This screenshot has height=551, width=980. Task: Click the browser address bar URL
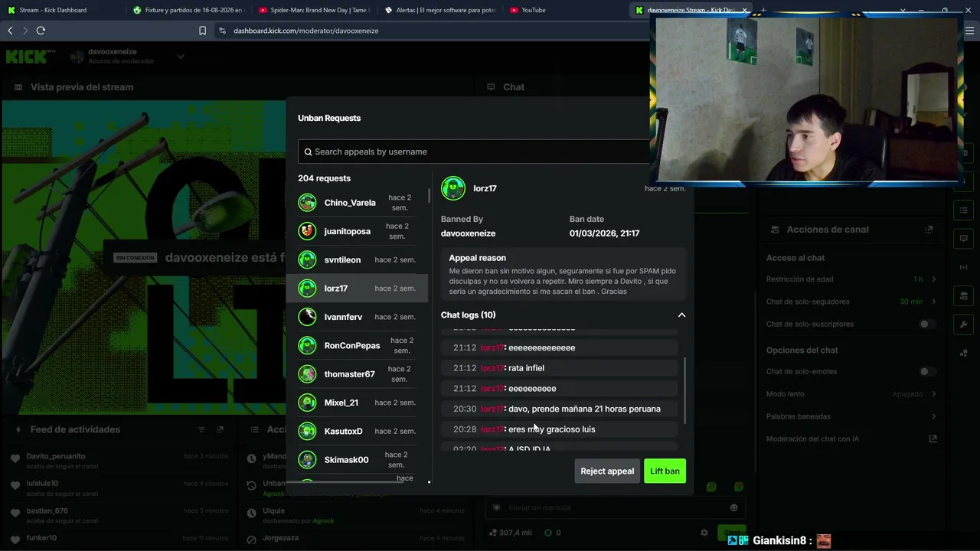coord(306,31)
